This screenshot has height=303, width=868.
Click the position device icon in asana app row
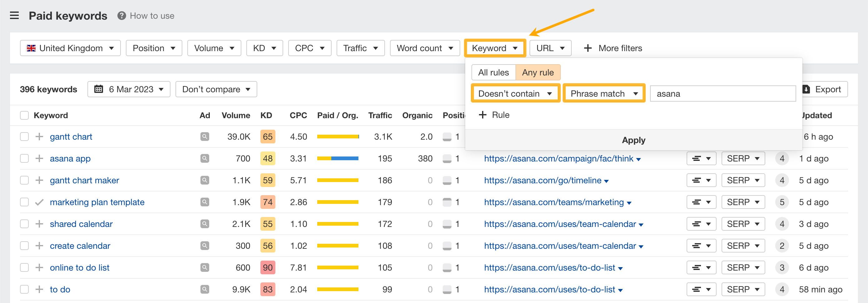click(x=447, y=158)
